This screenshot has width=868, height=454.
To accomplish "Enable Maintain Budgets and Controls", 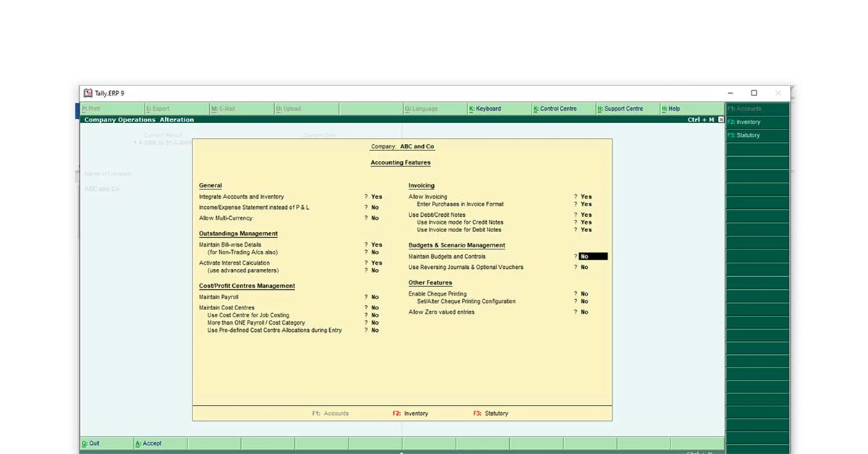I will point(590,256).
